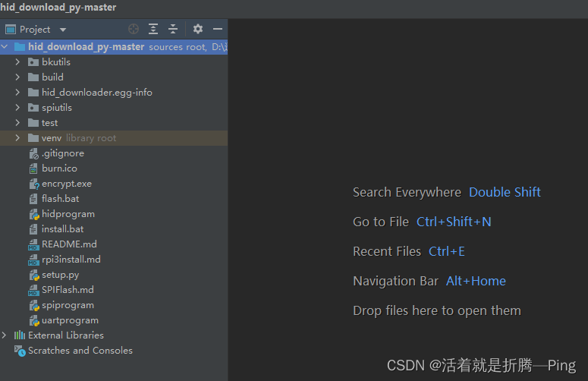
Task: Select the test folder name
Action: tap(50, 123)
